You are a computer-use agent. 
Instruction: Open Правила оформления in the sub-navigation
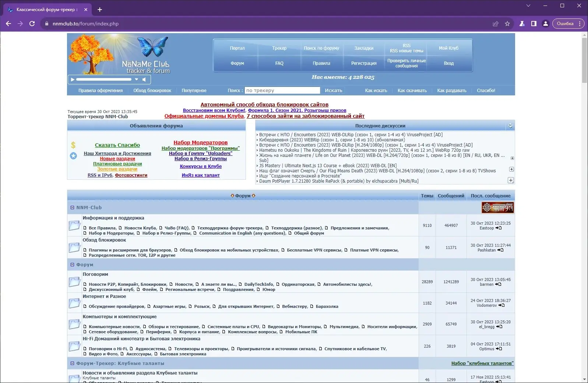click(x=101, y=91)
